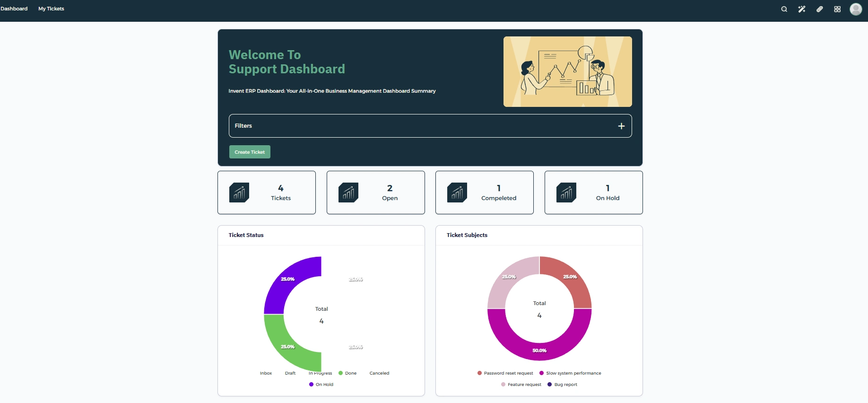Screen dimensions: 868x403
Task: Click the chart icon on the Tickets card
Action: click(x=239, y=193)
